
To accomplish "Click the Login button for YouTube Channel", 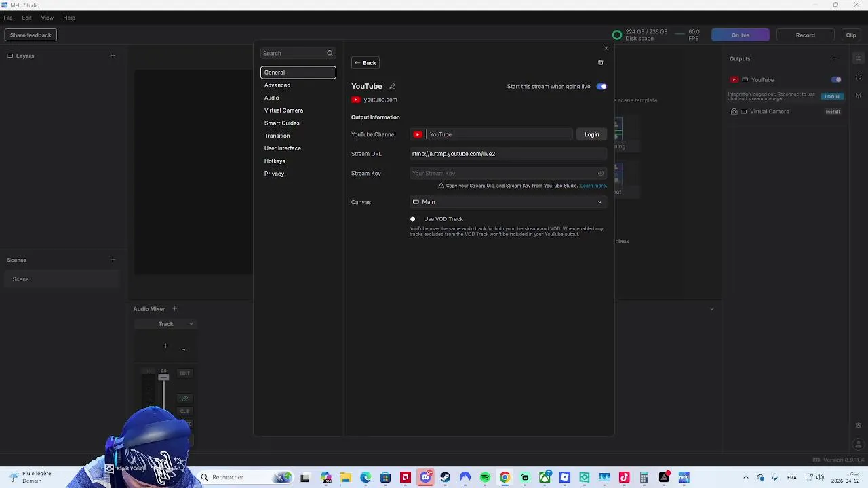I will tap(591, 134).
